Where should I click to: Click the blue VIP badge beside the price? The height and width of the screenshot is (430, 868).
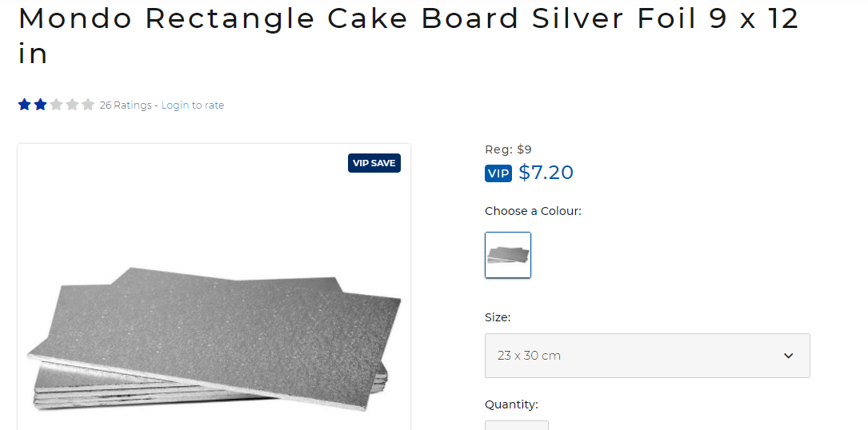[498, 173]
